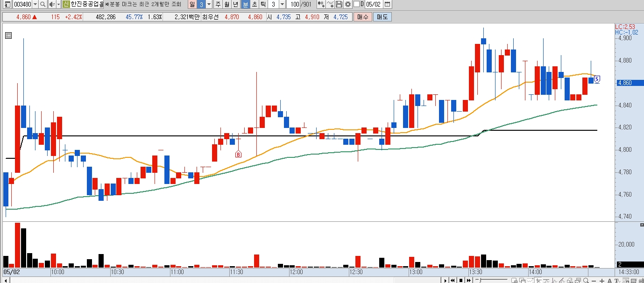The width and height of the screenshot is (644, 283).
Task: Click the line chart add icon
Action: [x=330, y=4]
